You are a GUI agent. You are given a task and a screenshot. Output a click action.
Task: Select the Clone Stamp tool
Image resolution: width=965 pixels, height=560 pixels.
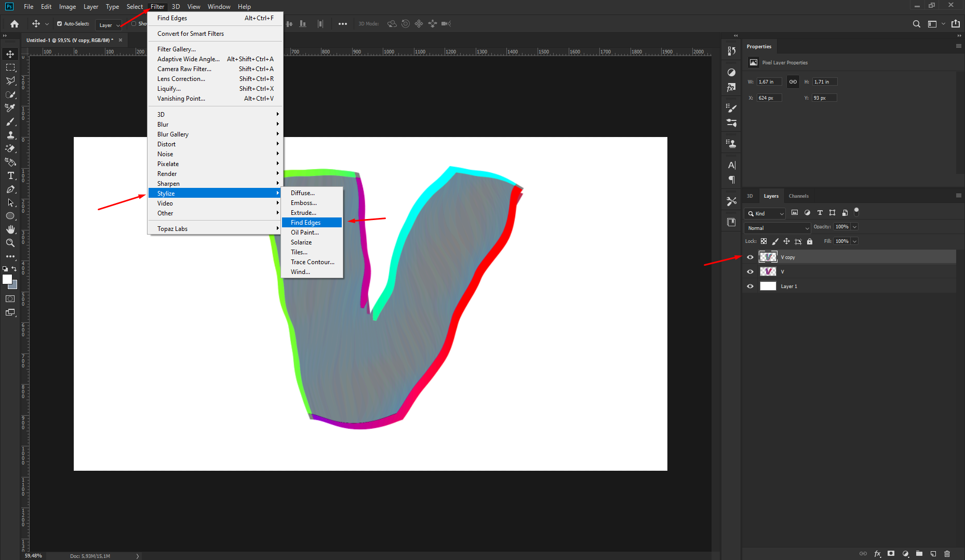point(10,135)
